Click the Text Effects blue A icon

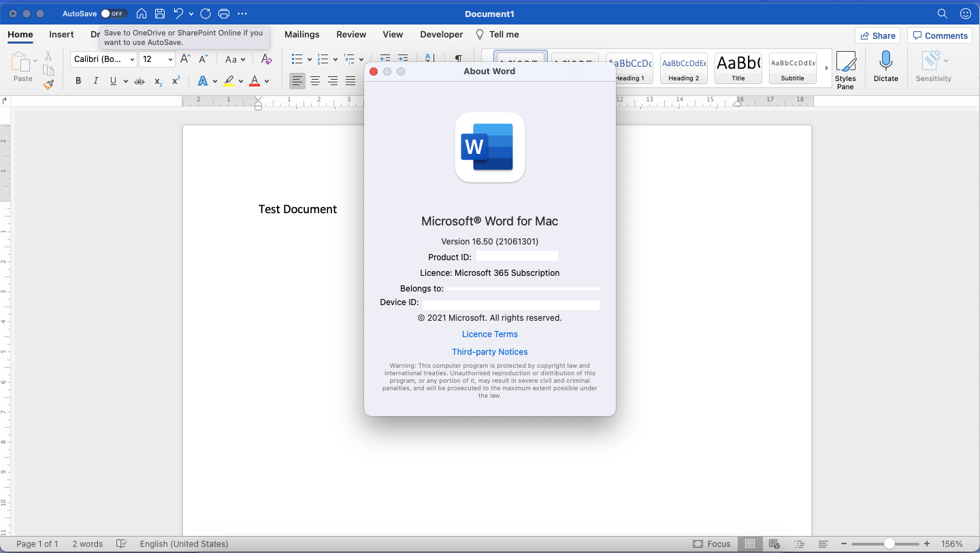(x=203, y=81)
